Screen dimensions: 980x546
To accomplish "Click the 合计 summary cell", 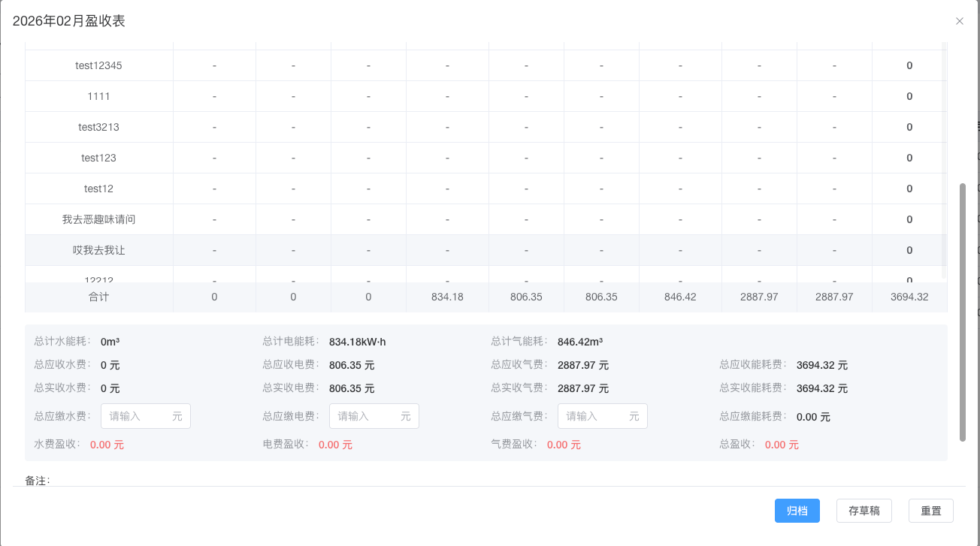I will pyautogui.click(x=99, y=297).
